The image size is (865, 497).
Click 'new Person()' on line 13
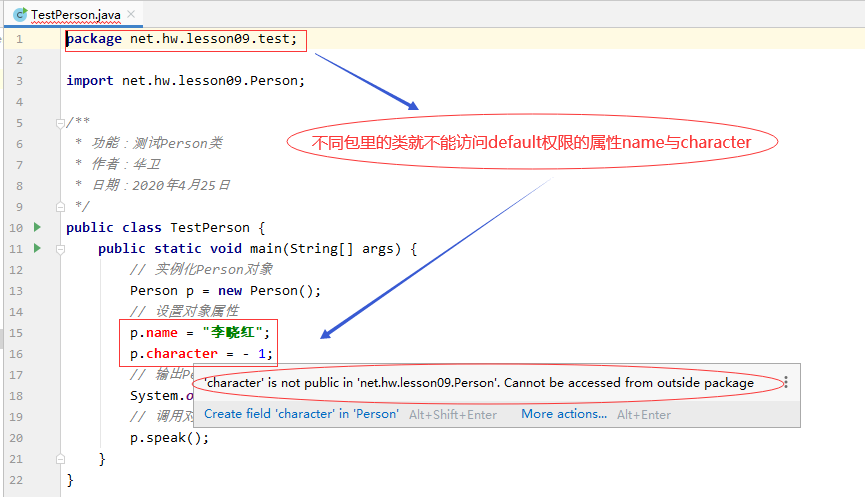point(265,291)
